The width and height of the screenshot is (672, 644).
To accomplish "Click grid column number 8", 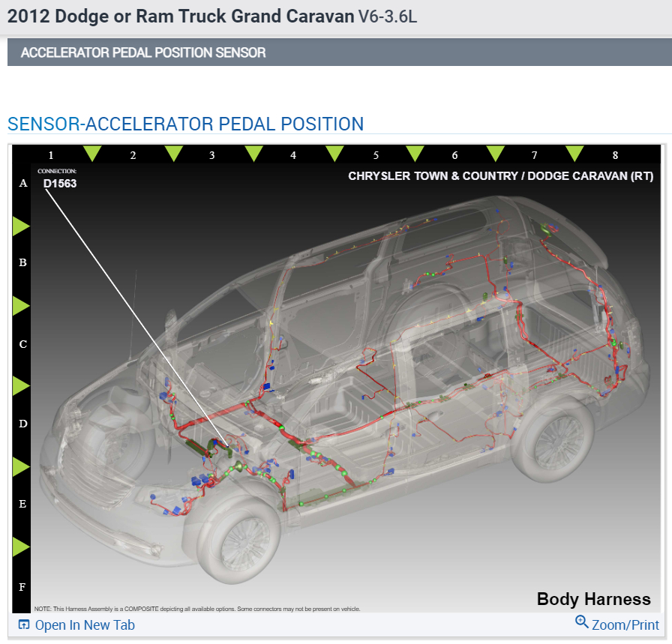I will tap(615, 155).
